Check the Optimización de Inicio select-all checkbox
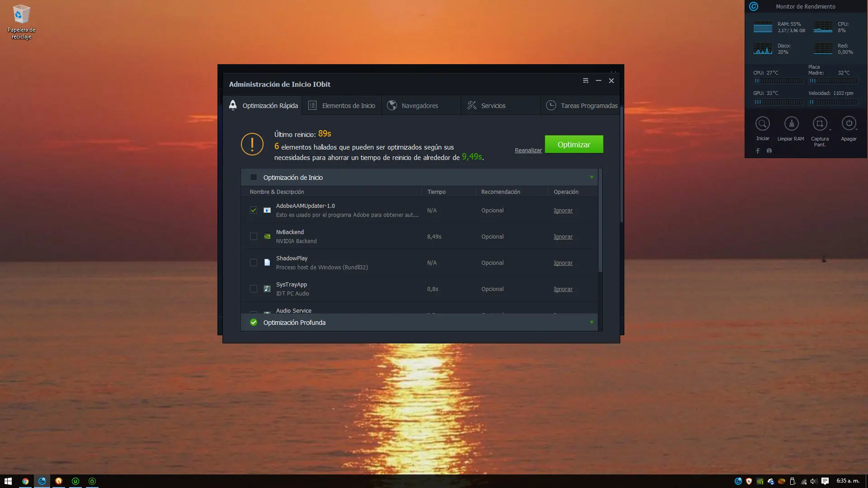Screen dimensions: 868x488 coord(254,178)
